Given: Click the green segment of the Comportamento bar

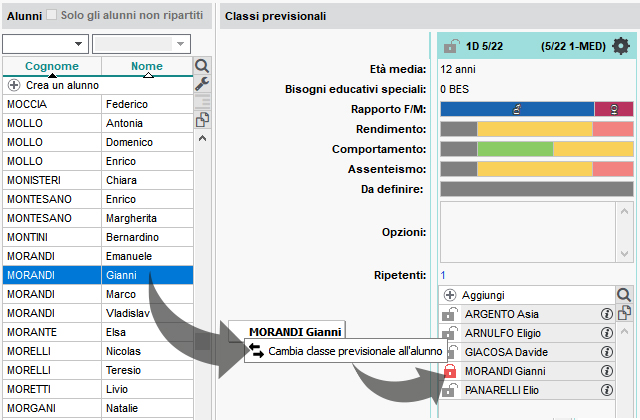Looking at the screenshot, I should coord(515,149).
